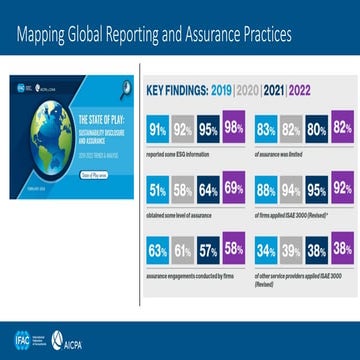
Task: Click the navy 64% tile
Action: [x=208, y=190]
